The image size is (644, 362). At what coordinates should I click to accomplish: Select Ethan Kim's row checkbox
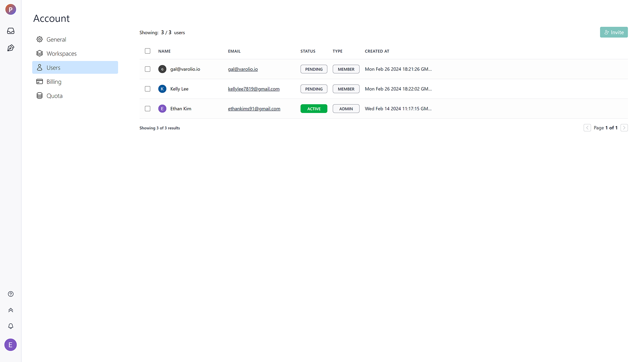click(x=148, y=109)
